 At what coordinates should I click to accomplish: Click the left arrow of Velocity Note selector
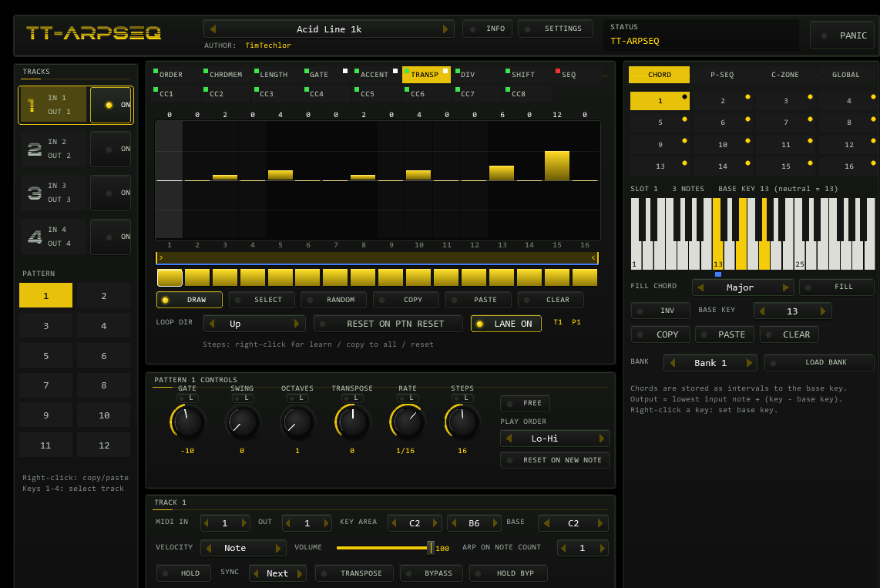[x=209, y=548]
